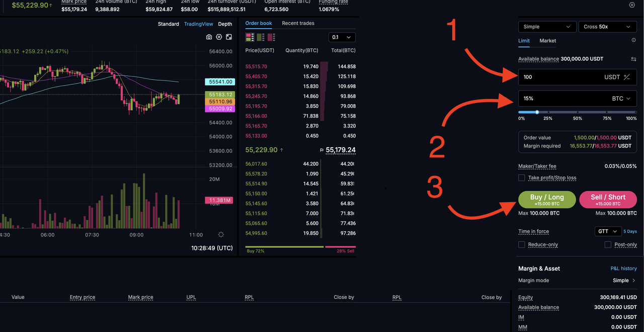Click plus/minus price adjust icon in price field
The image size is (644, 332).
tap(627, 77)
